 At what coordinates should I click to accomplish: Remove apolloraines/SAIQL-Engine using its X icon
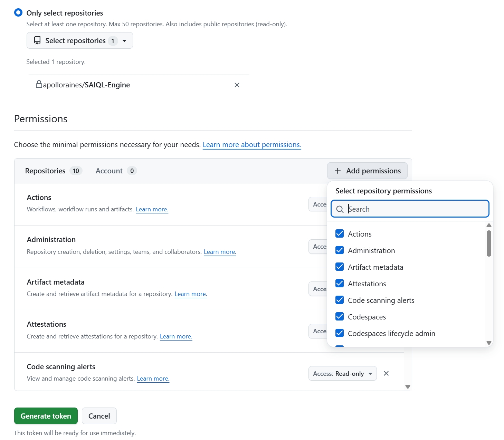coord(237,85)
